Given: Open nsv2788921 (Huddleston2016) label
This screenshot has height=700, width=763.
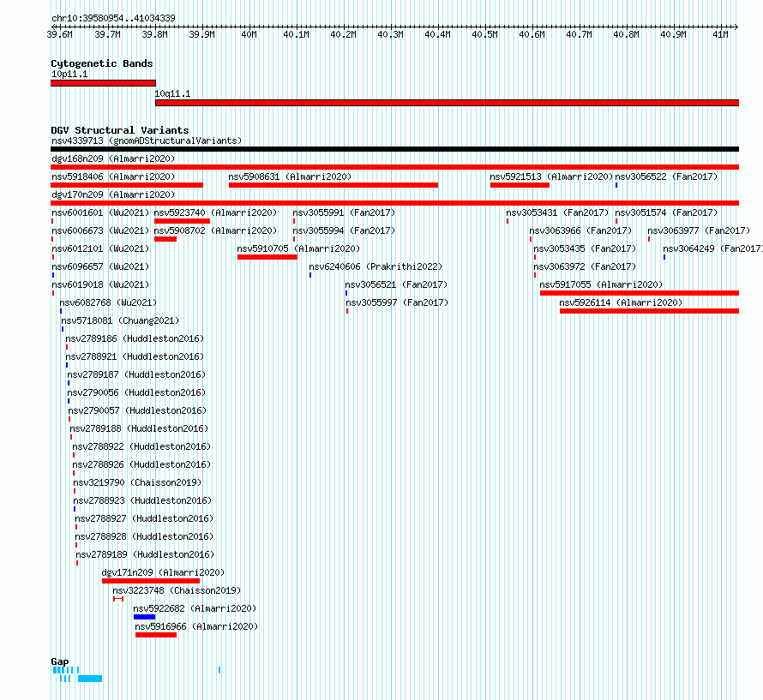Looking at the screenshot, I should click(135, 356).
